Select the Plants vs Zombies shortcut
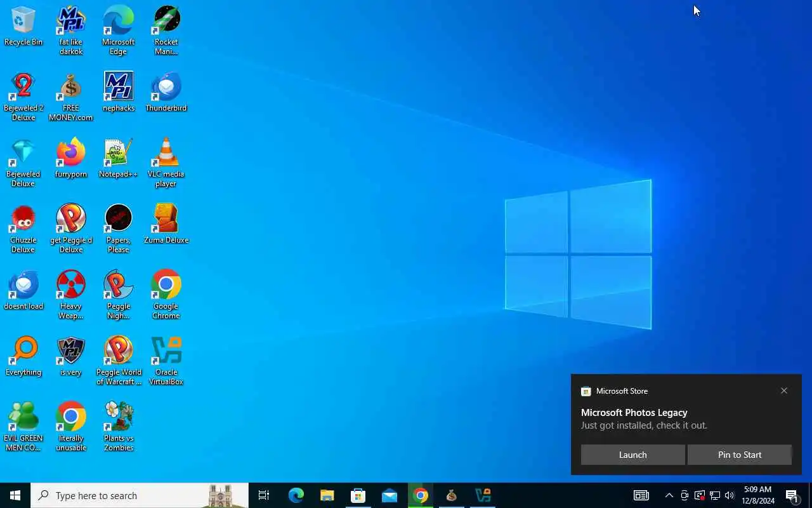 [x=119, y=427]
